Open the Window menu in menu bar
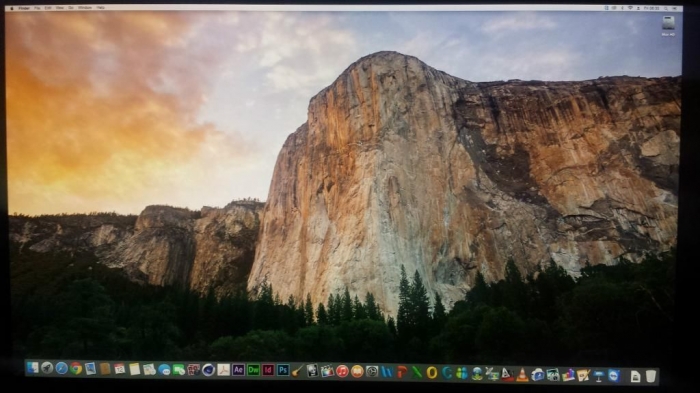 (x=85, y=8)
